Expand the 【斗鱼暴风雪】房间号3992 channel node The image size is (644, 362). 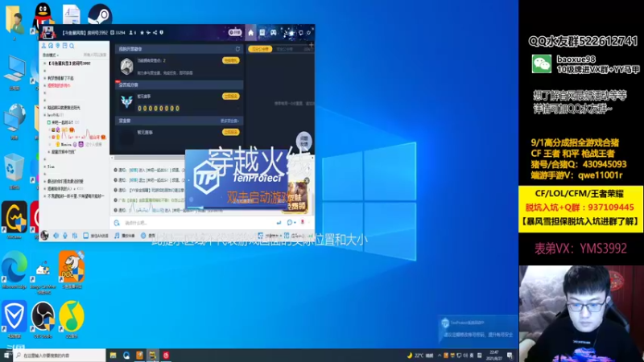coord(45,64)
